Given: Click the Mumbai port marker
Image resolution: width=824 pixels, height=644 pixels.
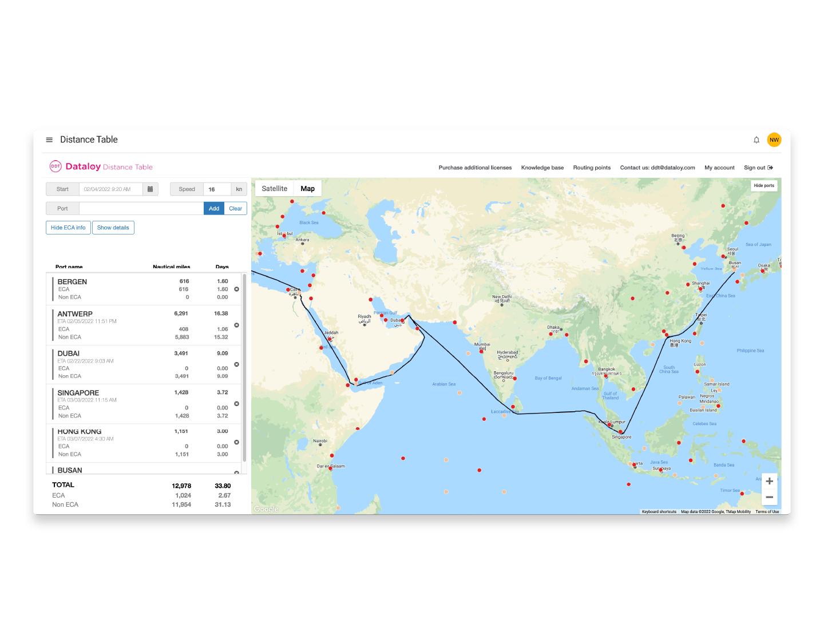Looking at the screenshot, I should pyautogui.click(x=481, y=351).
